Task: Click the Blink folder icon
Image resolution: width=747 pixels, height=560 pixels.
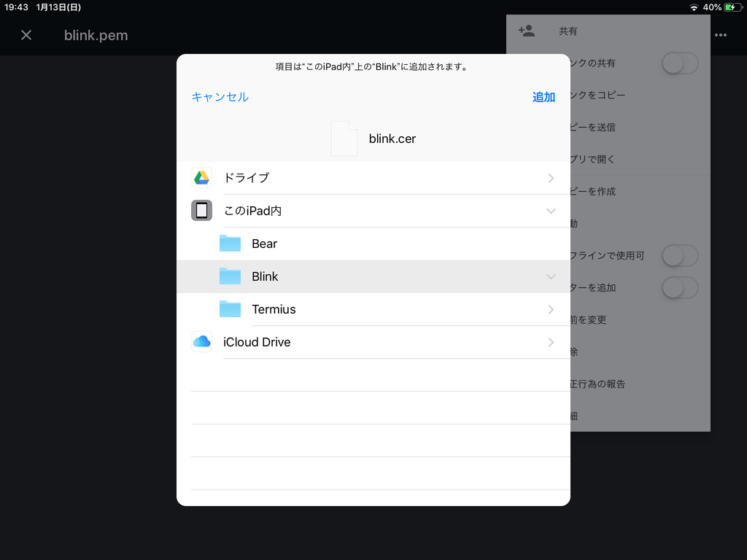Action: coord(230,276)
